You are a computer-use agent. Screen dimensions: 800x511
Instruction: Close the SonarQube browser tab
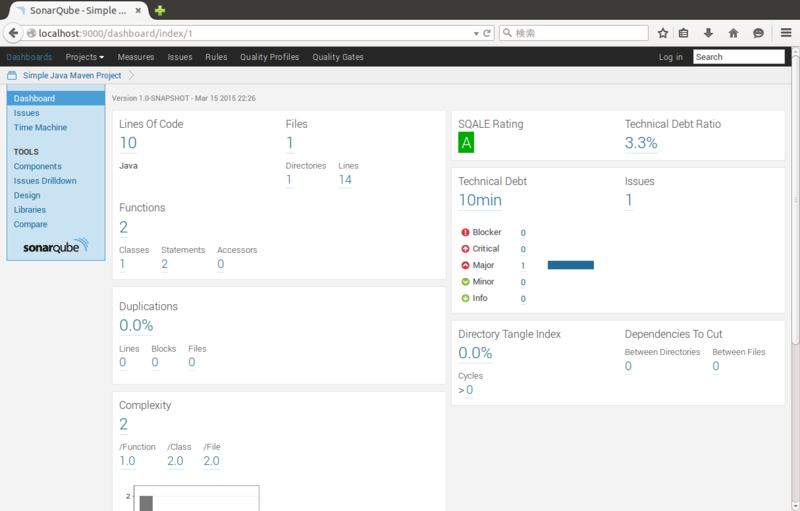point(138,10)
